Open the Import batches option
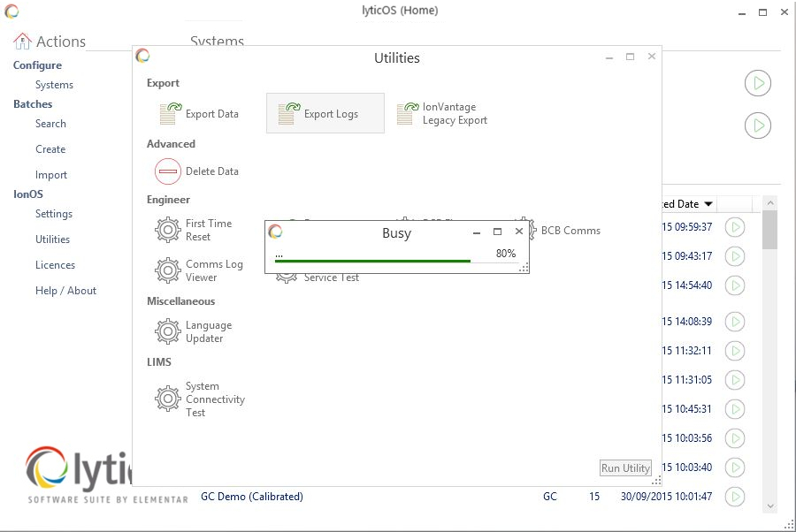Screen dimensions: 796x532 pyautogui.click(x=51, y=175)
